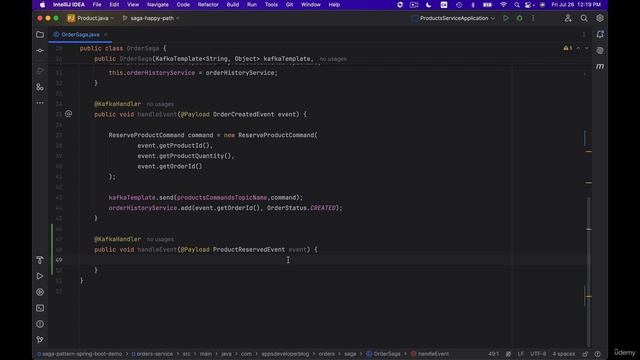
Task: Open the Problems tool window
Action: (40, 324)
